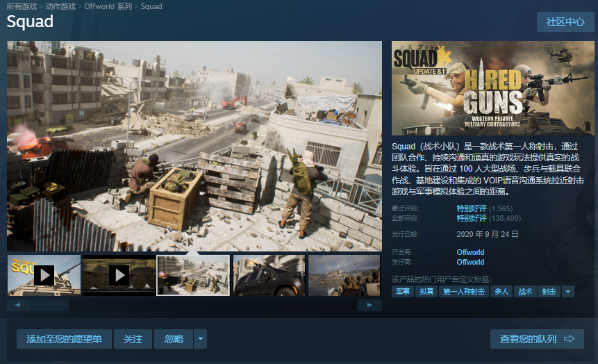
Task: Open the 社区中心 community hub
Action: [x=565, y=22]
